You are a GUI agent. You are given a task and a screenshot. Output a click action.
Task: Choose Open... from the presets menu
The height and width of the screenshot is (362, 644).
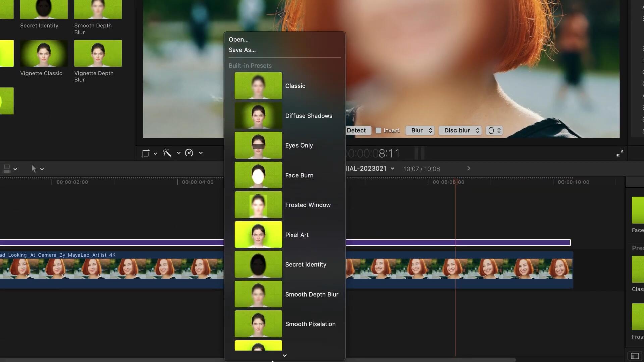click(238, 39)
